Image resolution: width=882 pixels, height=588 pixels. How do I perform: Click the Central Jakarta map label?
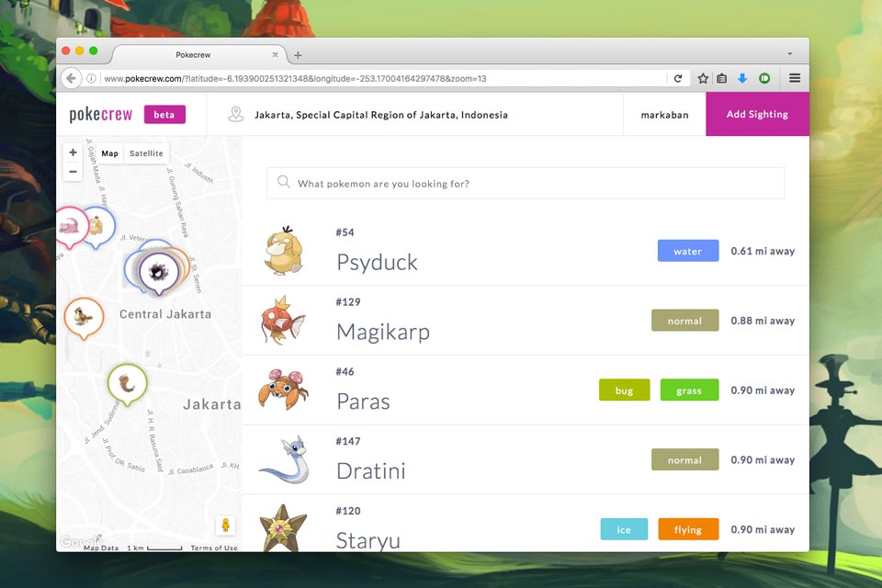click(165, 314)
